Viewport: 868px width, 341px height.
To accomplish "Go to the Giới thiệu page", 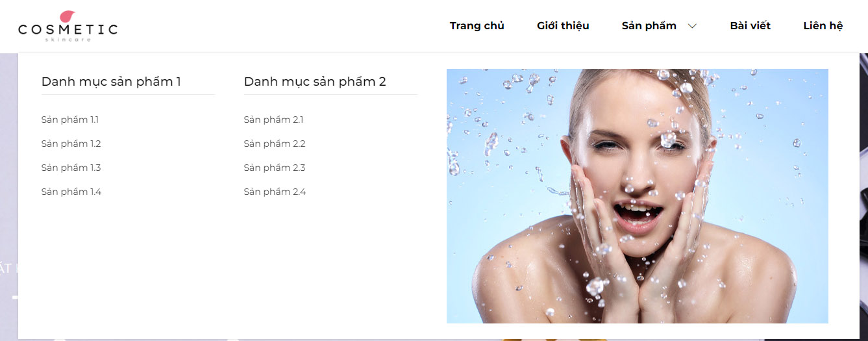I will click(563, 26).
